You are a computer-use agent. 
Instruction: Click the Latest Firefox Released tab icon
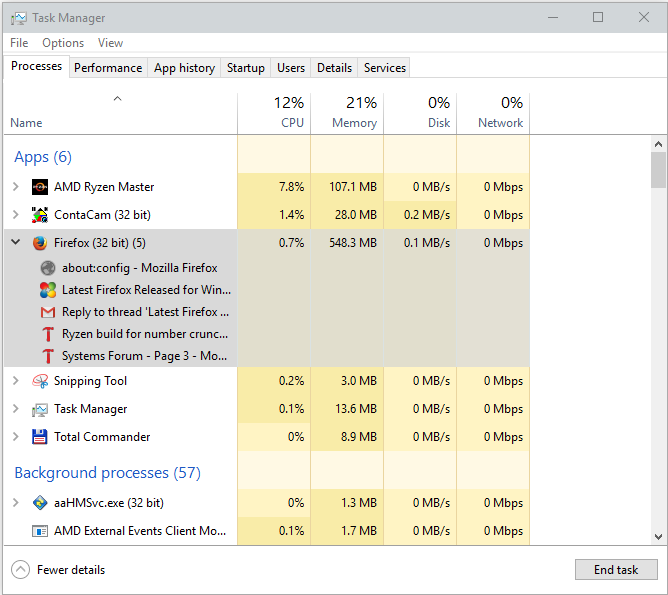48,290
